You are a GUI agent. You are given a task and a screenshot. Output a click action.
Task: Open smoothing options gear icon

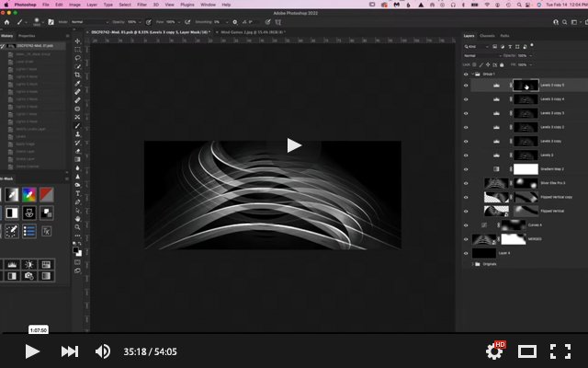coord(235,22)
